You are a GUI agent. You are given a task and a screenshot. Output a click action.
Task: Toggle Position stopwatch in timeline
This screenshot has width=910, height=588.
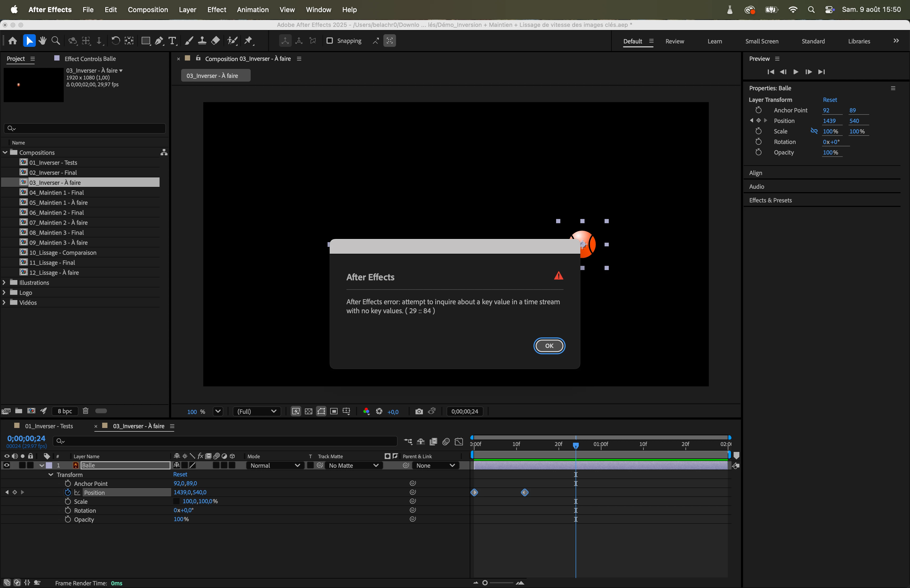[x=68, y=492]
